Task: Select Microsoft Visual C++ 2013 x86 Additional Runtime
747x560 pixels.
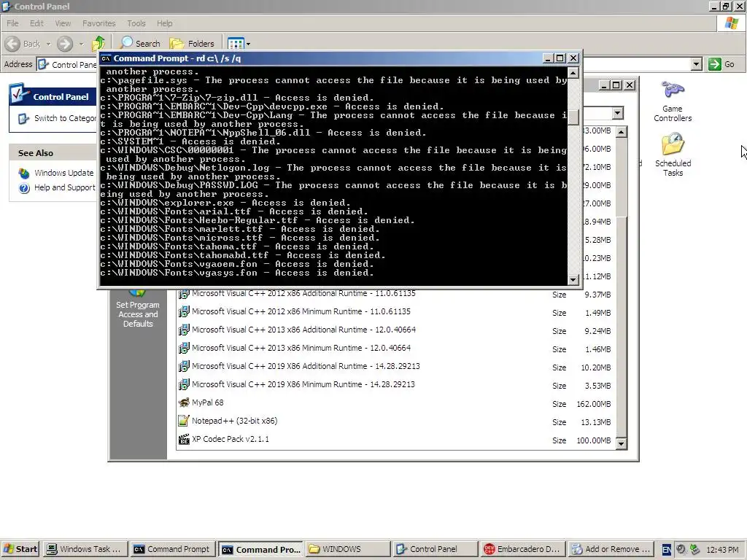Action: tap(396, 330)
